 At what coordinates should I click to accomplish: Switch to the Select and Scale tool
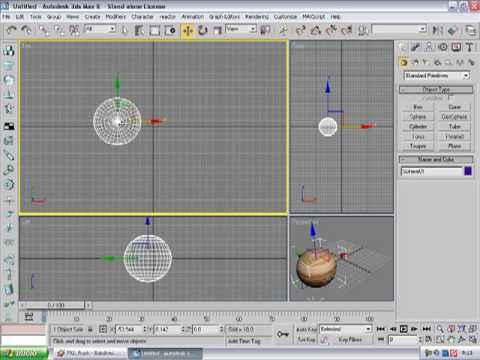click(x=218, y=30)
